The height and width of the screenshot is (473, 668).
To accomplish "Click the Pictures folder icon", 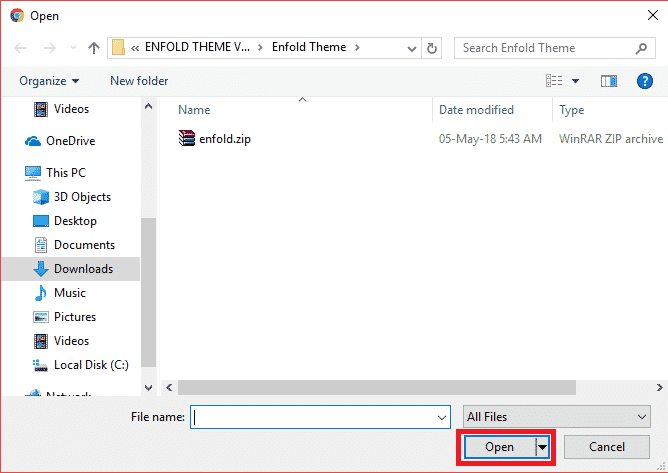I will click(x=41, y=317).
